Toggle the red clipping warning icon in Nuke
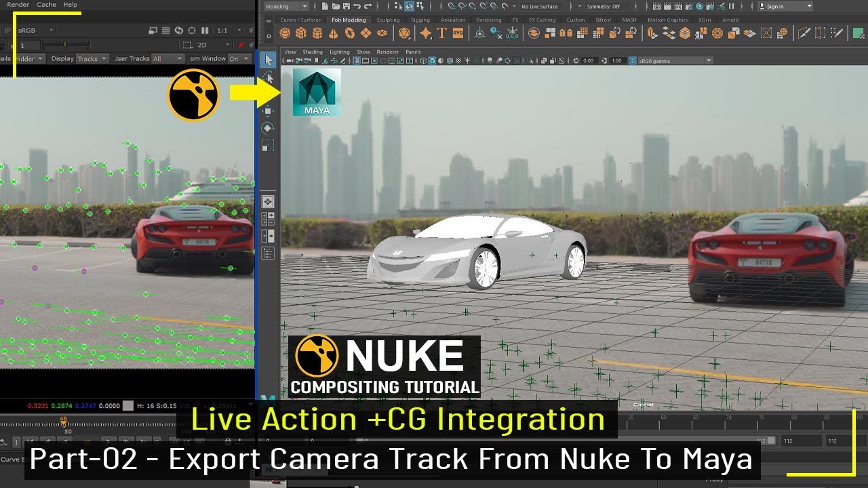 tap(241, 45)
